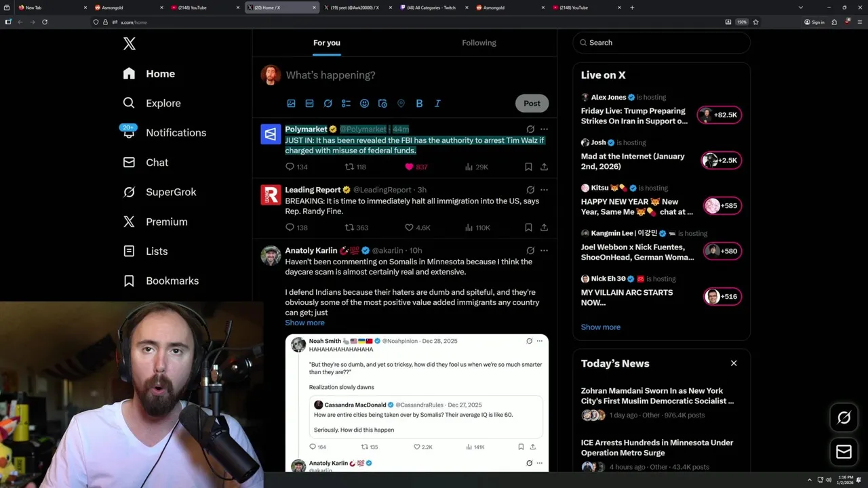868x488 pixels.
Task: Join Nick Eh 30's space +516
Action: pyautogui.click(x=722, y=297)
